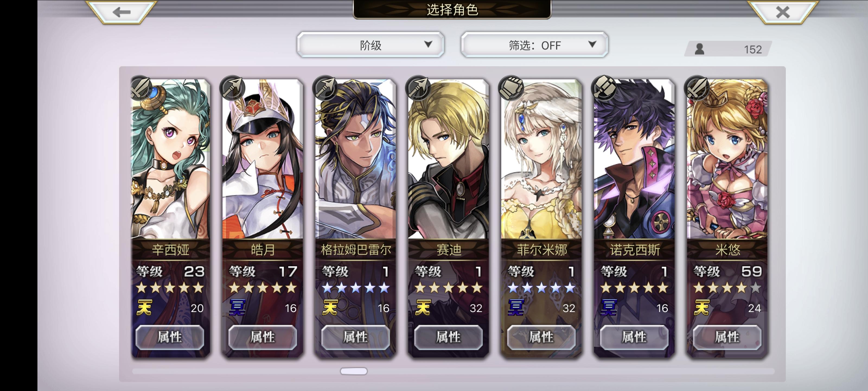This screenshot has height=391, width=868.
Task: Close the character selection screen
Action: (783, 12)
